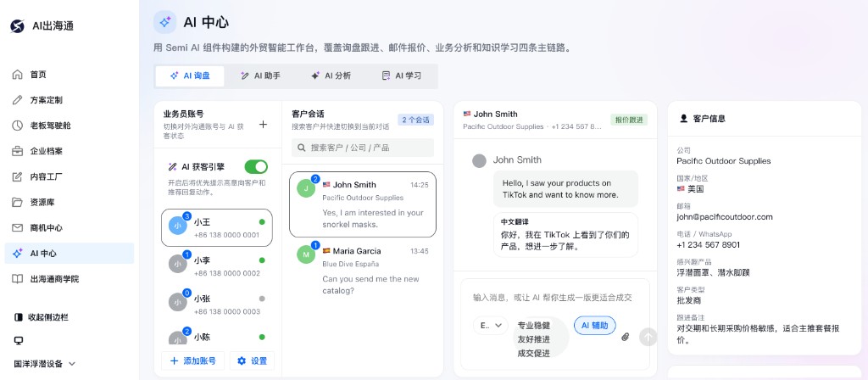Screen dimensions: 868x380
Task: Open the John Smith conversation
Action: click(363, 204)
